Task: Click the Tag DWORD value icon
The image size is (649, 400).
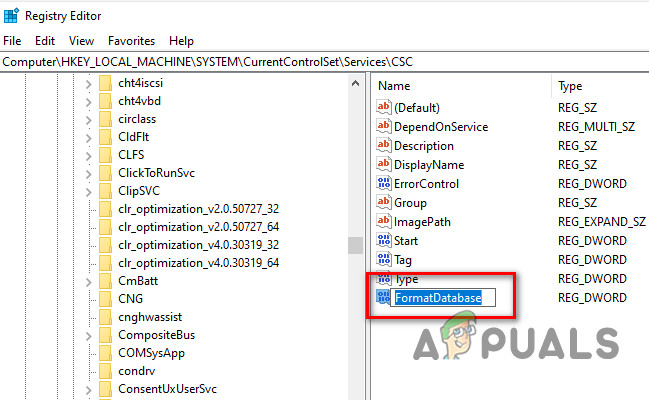Action: (x=383, y=260)
